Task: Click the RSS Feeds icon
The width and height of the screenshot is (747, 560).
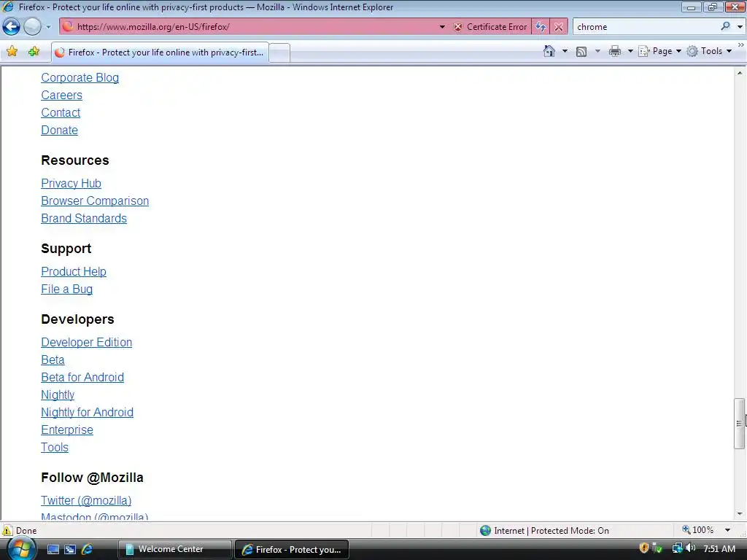Action: click(581, 52)
